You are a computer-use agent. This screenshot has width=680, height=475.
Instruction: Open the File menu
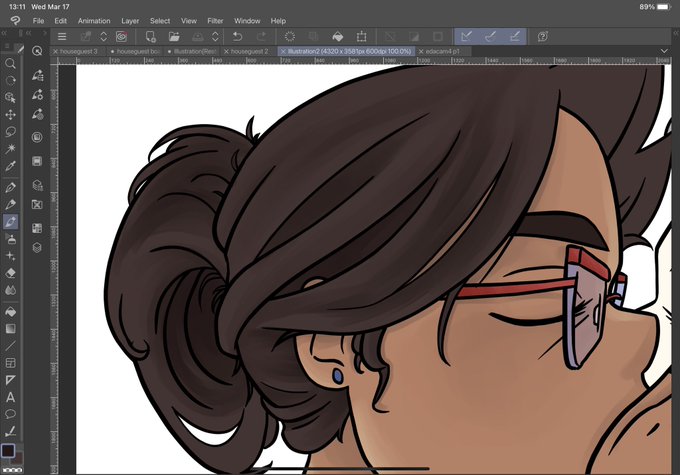[38, 21]
